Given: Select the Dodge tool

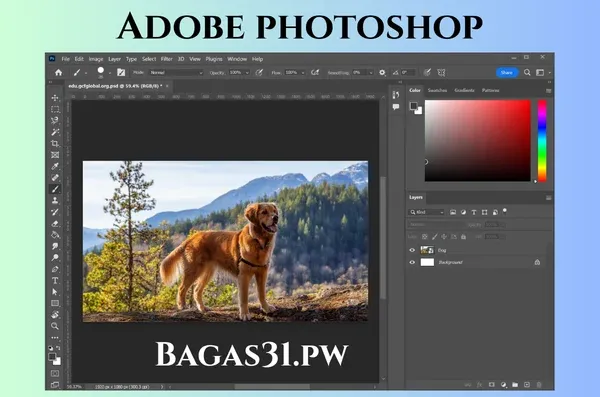Looking at the screenshot, I should 55,258.
